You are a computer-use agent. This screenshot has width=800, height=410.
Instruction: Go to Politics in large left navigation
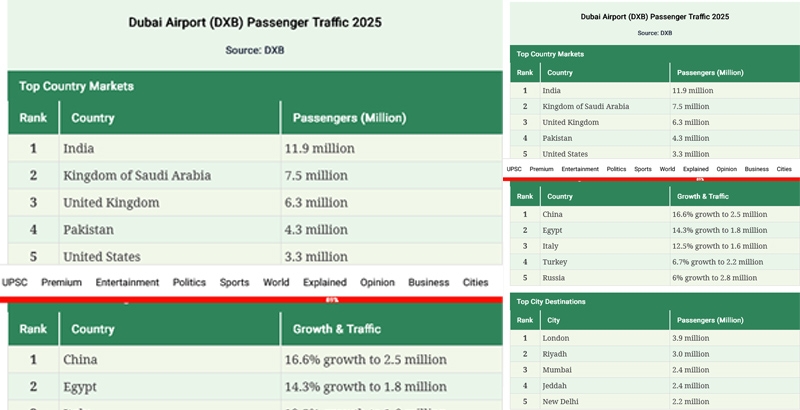tap(189, 283)
